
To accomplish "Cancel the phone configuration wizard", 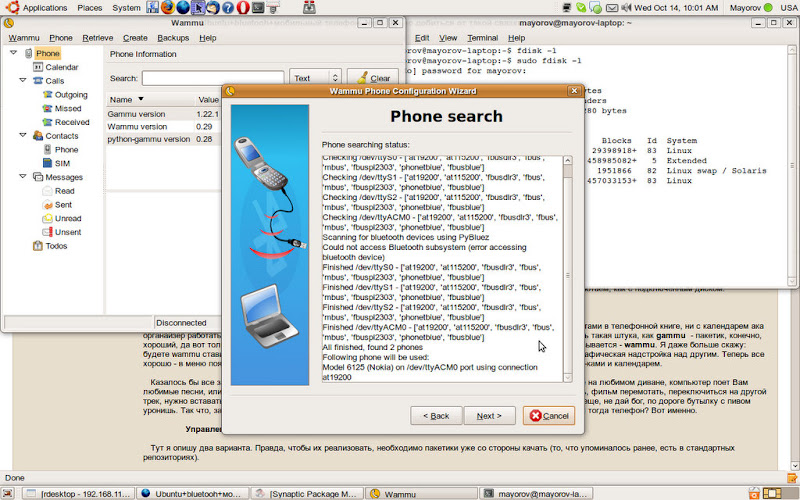I will [x=549, y=416].
